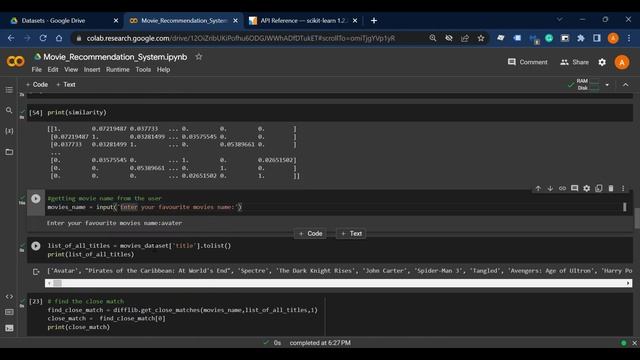
Task: Close the Datasets Google Drive tab
Action: 116,20
